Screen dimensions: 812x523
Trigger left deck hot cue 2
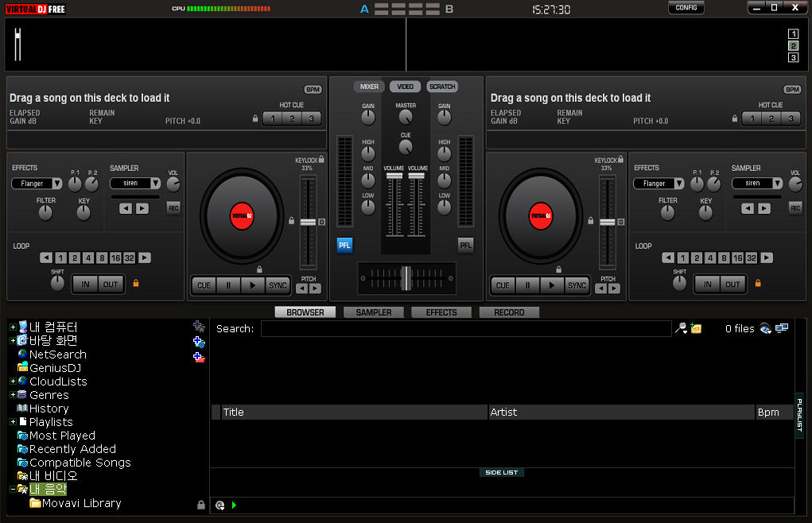click(292, 118)
